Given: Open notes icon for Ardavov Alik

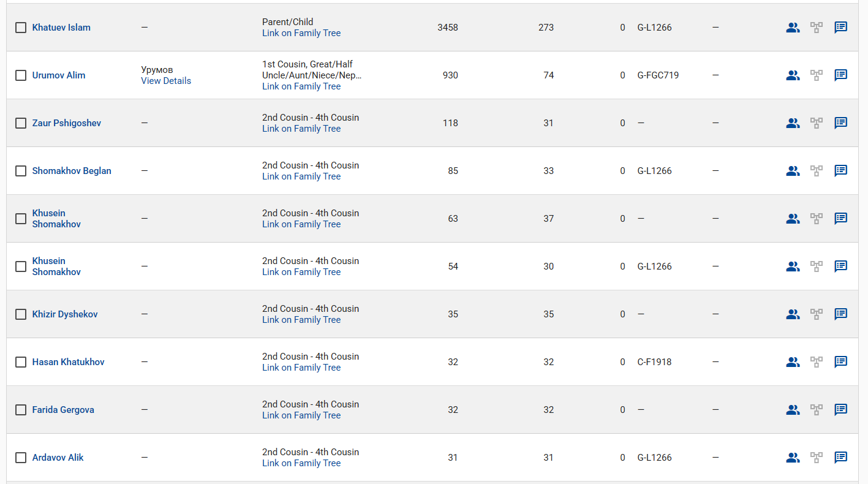Looking at the screenshot, I should click(841, 458).
